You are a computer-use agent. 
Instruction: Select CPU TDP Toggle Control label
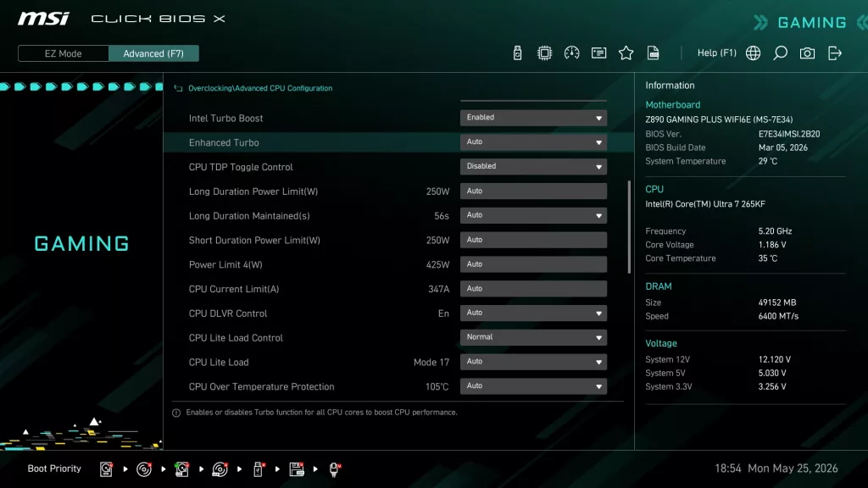241,167
